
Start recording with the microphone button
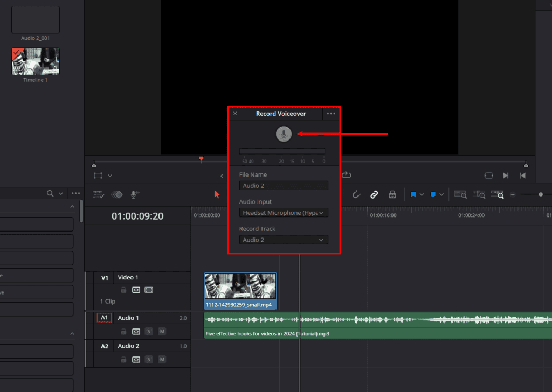(284, 134)
